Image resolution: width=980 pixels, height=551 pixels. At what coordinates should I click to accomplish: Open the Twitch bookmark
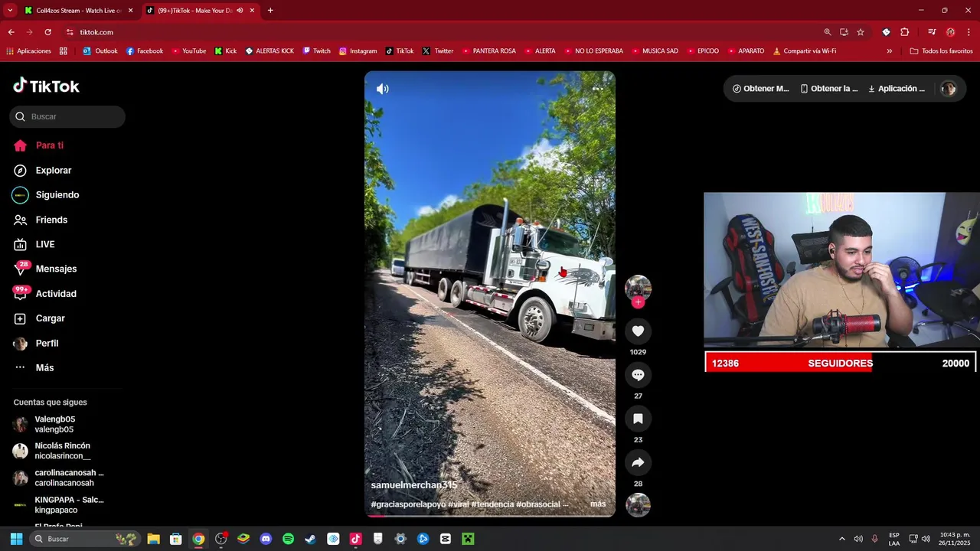click(x=316, y=51)
